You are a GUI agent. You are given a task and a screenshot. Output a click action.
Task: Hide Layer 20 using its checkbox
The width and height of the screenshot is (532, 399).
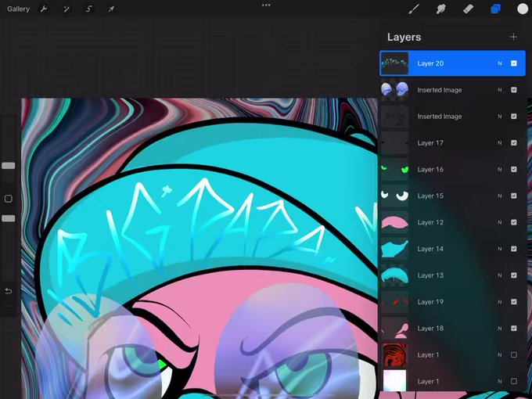click(x=514, y=63)
